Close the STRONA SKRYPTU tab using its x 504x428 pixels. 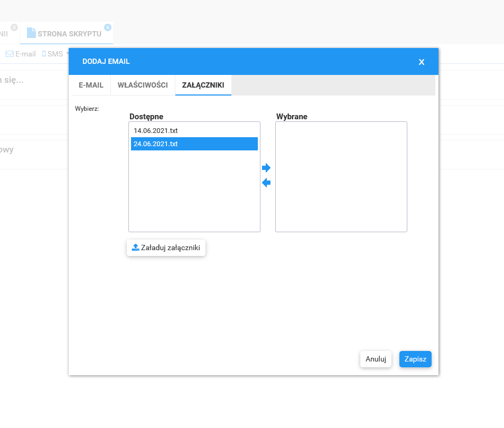coord(108,27)
